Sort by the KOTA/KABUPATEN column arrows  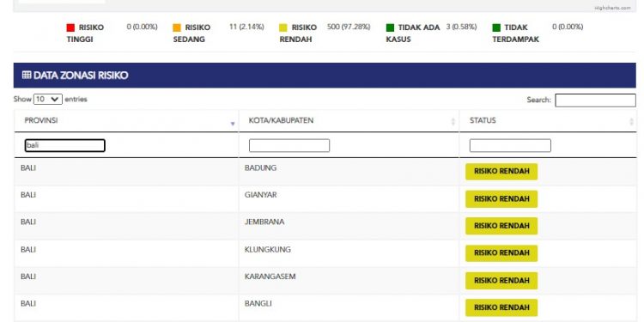(x=453, y=122)
